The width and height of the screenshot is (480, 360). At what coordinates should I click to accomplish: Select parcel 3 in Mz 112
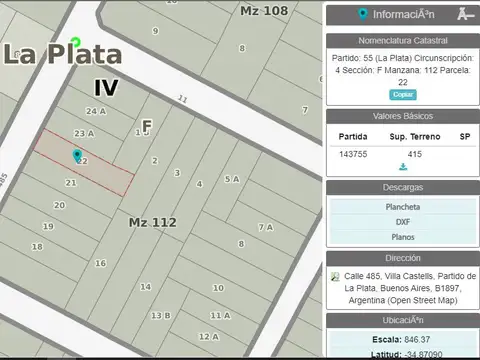177,173
